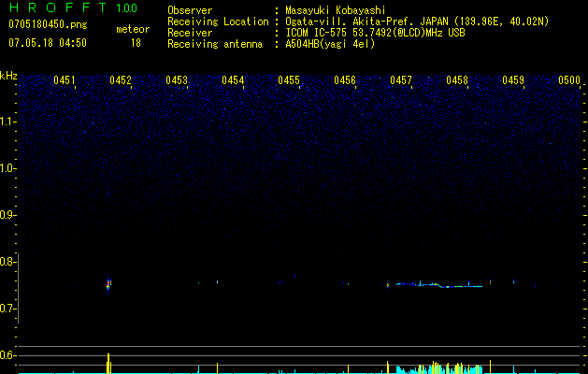588x374 pixels.
Task: Select the 0456 time marker
Action: pos(345,81)
